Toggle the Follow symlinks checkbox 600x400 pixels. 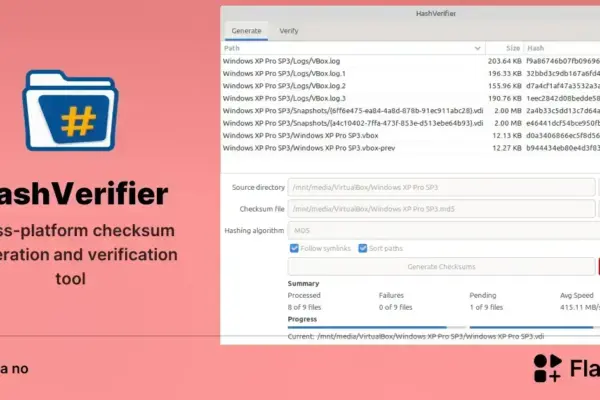pos(294,248)
